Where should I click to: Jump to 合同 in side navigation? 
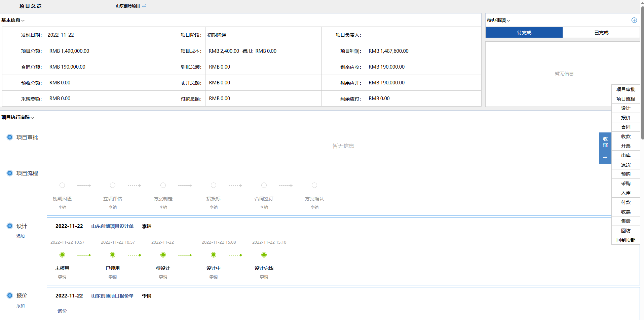(x=626, y=127)
